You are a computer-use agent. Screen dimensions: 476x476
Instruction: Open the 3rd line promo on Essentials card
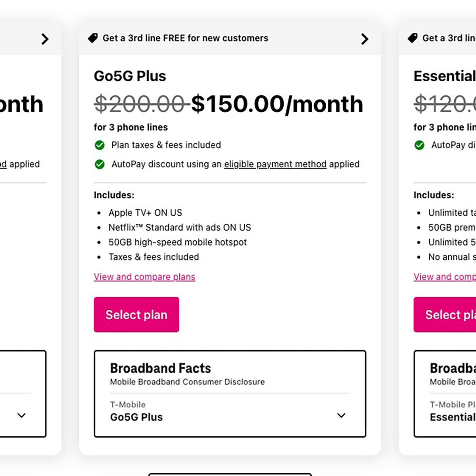[449, 38]
